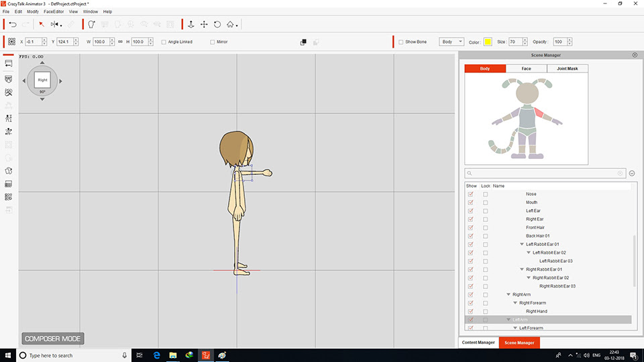Collapse the Left Rabbit Ear 01 node
This screenshot has height=362, width=644.
coord(522,244)
